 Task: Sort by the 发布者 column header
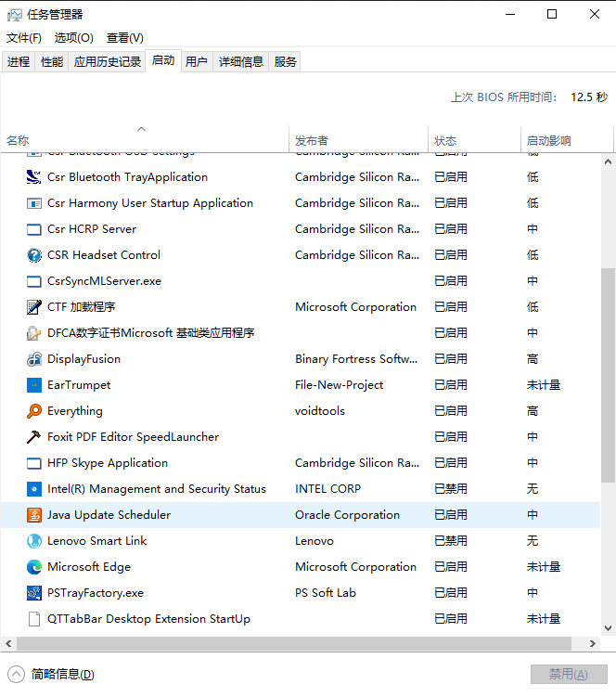tap(359, 138)
